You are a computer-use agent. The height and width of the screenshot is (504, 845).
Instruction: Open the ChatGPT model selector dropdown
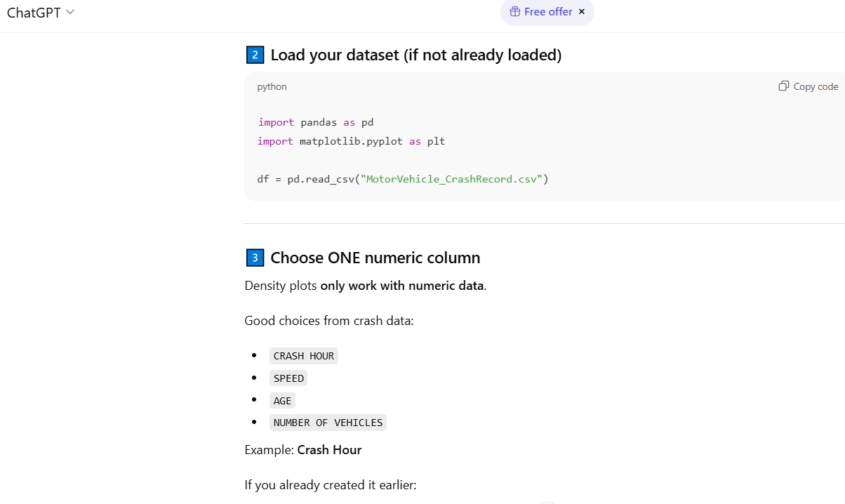(41, 13)
